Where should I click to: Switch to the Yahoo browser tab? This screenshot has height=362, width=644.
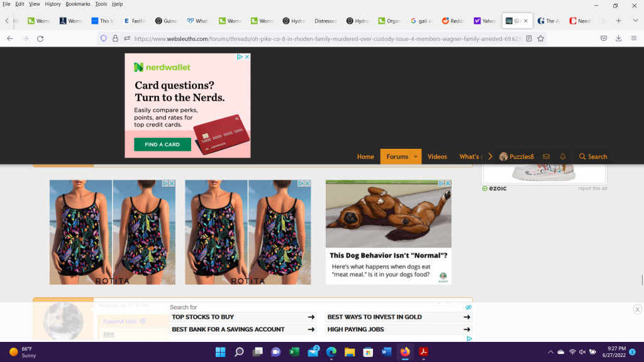coord(485,21)
